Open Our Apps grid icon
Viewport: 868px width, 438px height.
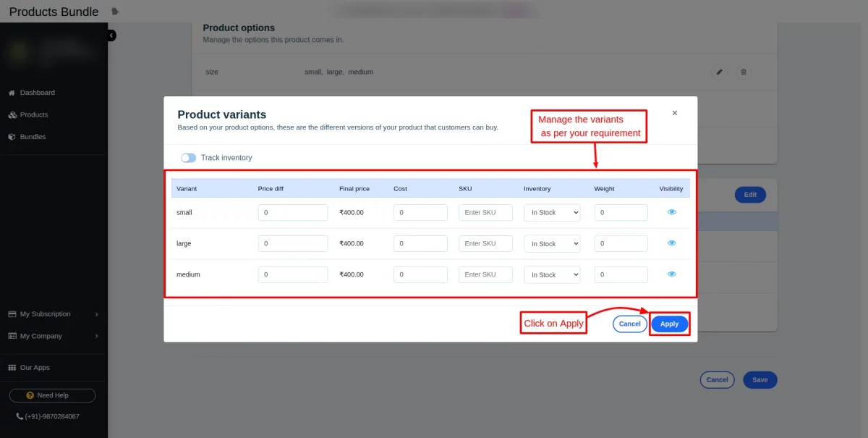tap(12, 368)
